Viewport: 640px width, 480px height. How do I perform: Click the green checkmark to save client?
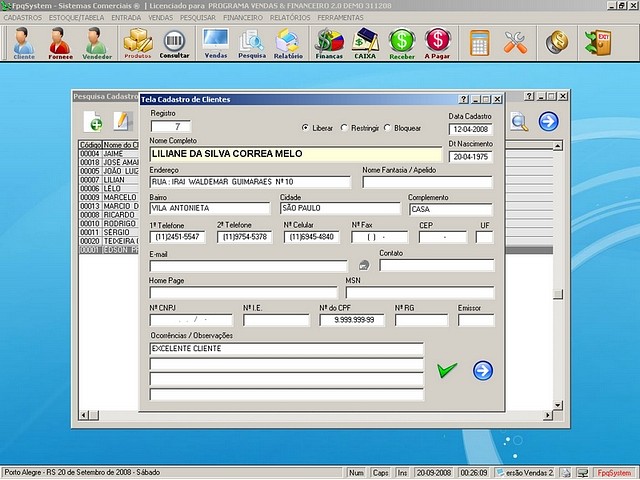(x=447, y=370)
